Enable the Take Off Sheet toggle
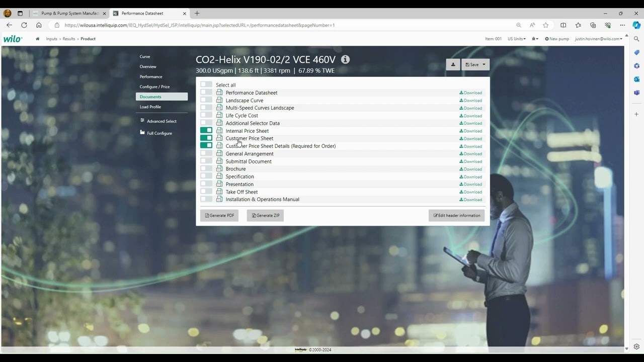Image resolution: width=644 pixels, height=362 pixels. 206,192
